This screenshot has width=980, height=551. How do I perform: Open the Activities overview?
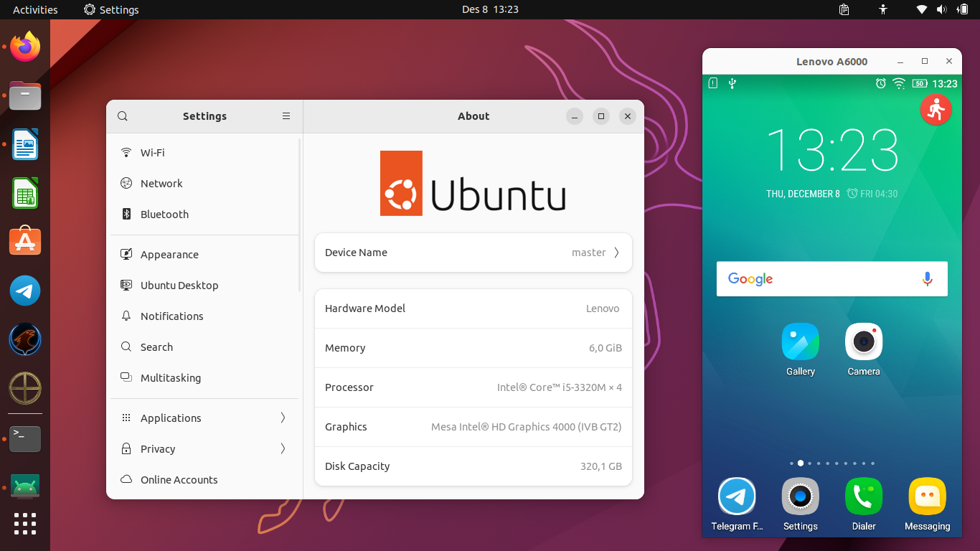click(35, 9)
